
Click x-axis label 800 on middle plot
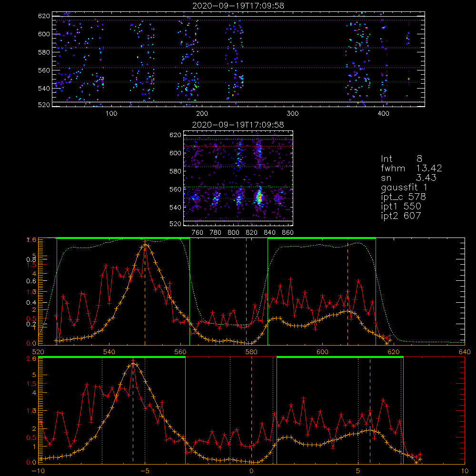tap(233, 233)
